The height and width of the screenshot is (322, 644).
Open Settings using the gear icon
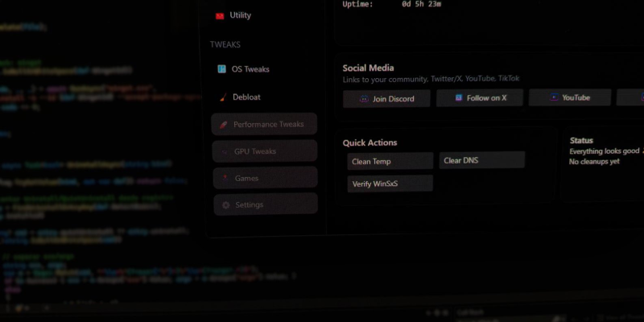(x=226, y=205)
